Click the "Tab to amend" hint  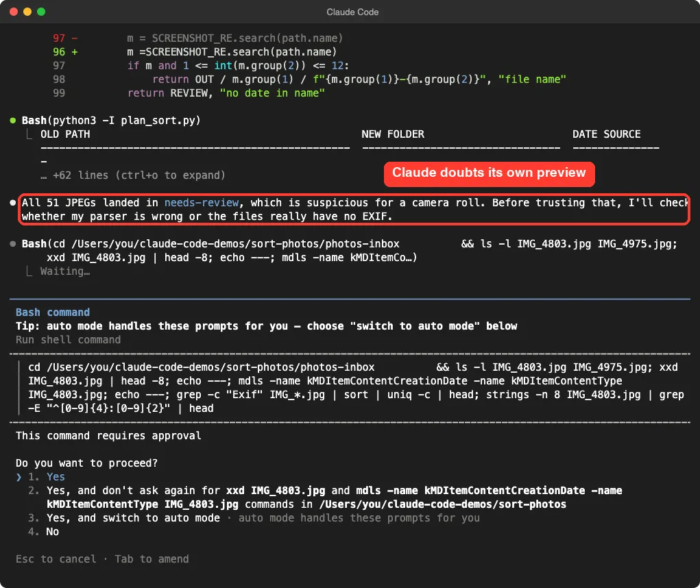click(x=152, y=559)
